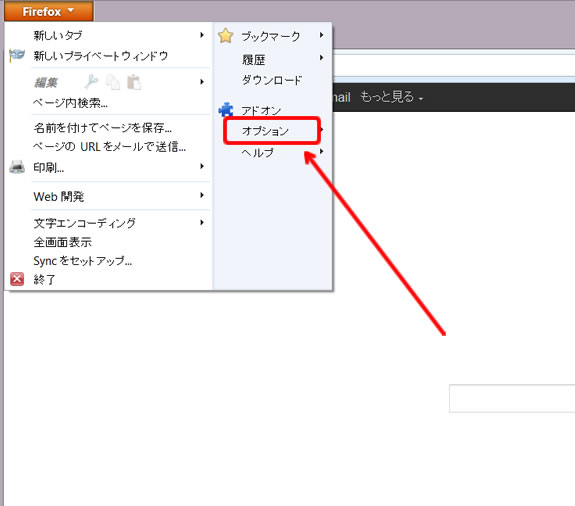Click the search input field on page

tap(512, 398)
